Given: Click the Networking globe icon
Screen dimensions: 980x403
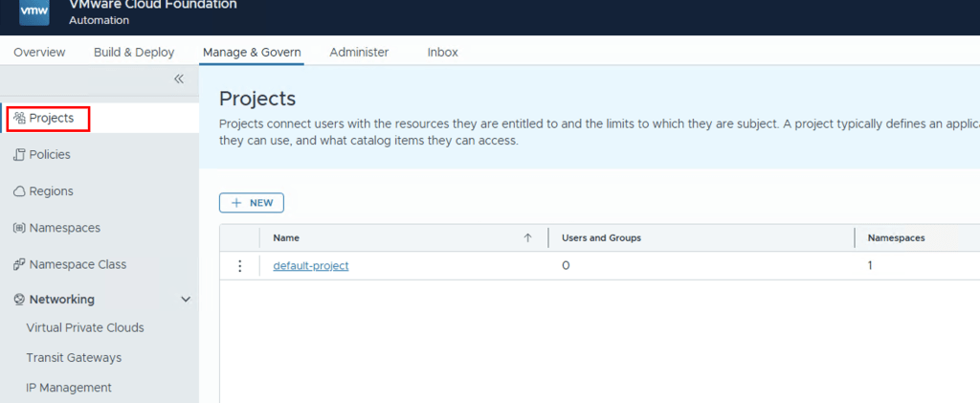Looking at the screenshot, I should (x=19, y=300).
